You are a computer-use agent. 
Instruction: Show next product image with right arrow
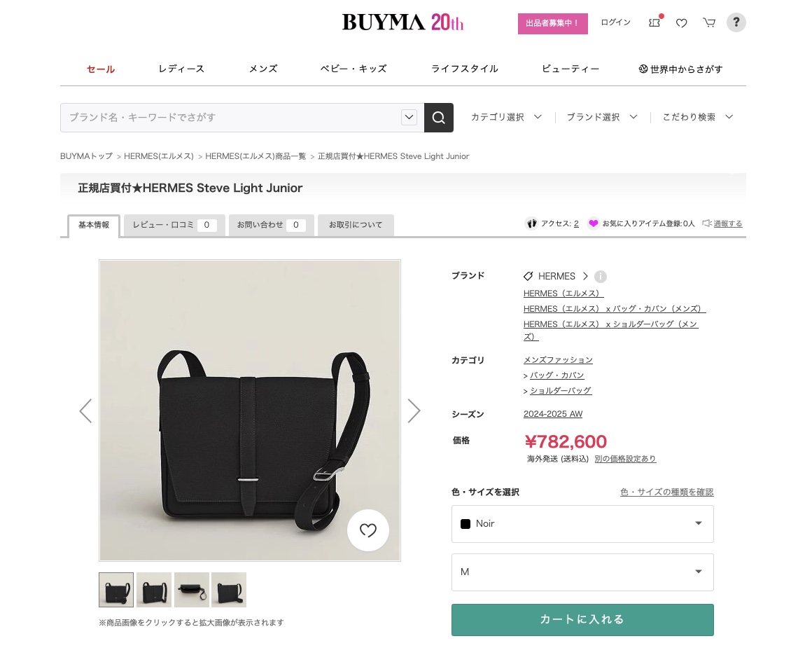point(414,411)
